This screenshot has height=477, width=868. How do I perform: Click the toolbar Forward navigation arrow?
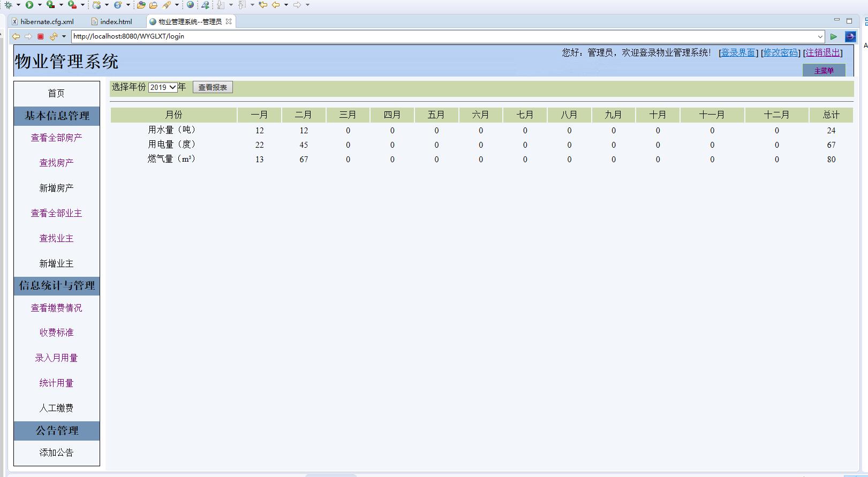tap(297, 5)
